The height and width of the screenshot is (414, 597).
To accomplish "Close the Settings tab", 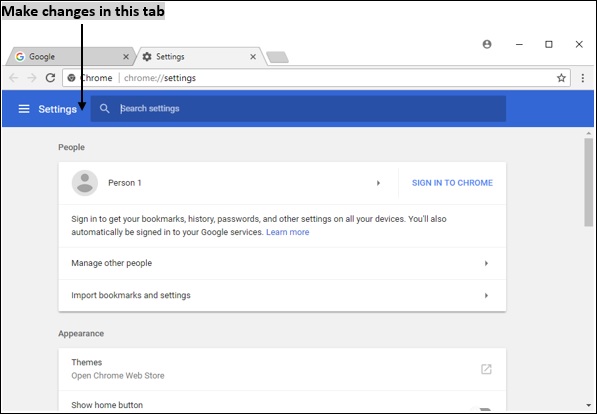I will 253,57.
